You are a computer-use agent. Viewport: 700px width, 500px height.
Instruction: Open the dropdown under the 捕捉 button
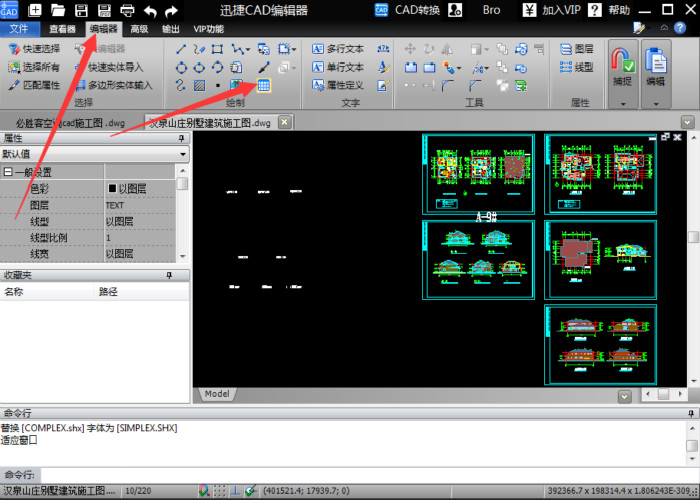[623, 104]
